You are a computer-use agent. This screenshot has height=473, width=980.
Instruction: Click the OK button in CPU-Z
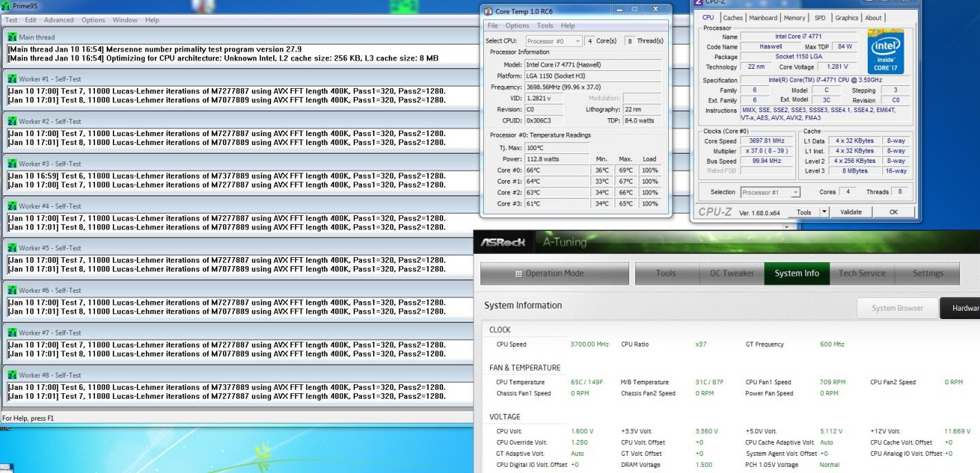(894, 212)
